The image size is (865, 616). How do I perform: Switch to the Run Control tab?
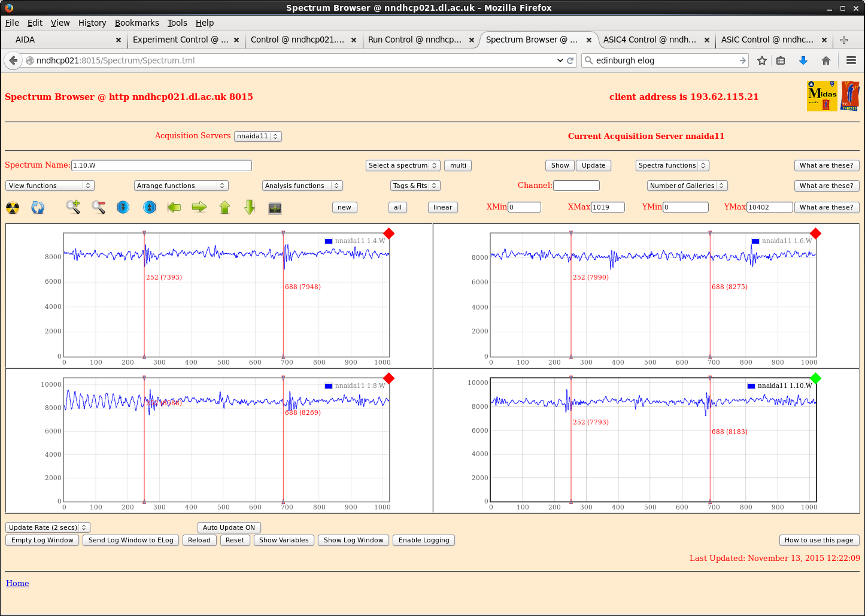[414, 40]
